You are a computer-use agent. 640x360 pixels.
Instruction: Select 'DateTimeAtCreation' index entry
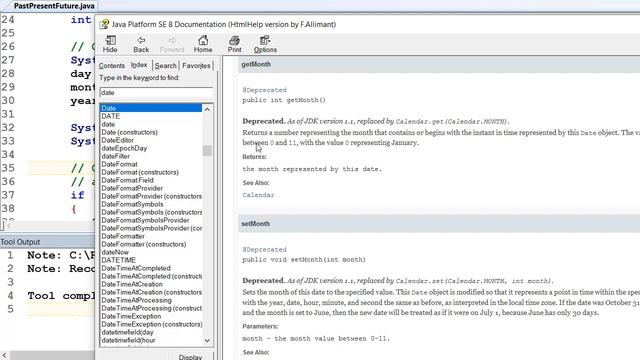(x=132, y=284)
